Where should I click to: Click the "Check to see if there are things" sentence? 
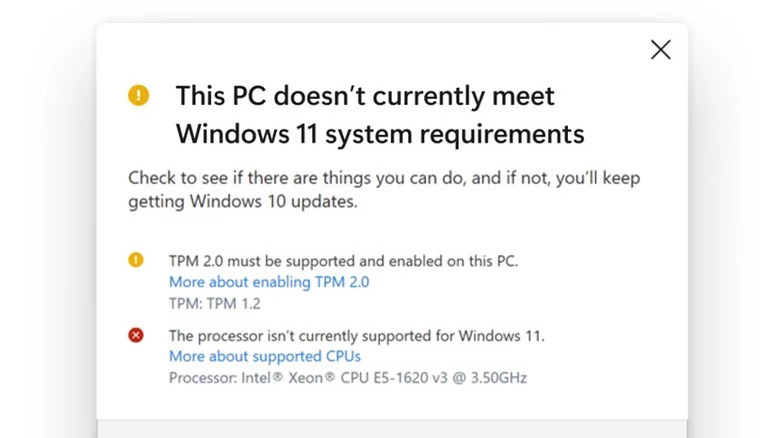point(384,179)
